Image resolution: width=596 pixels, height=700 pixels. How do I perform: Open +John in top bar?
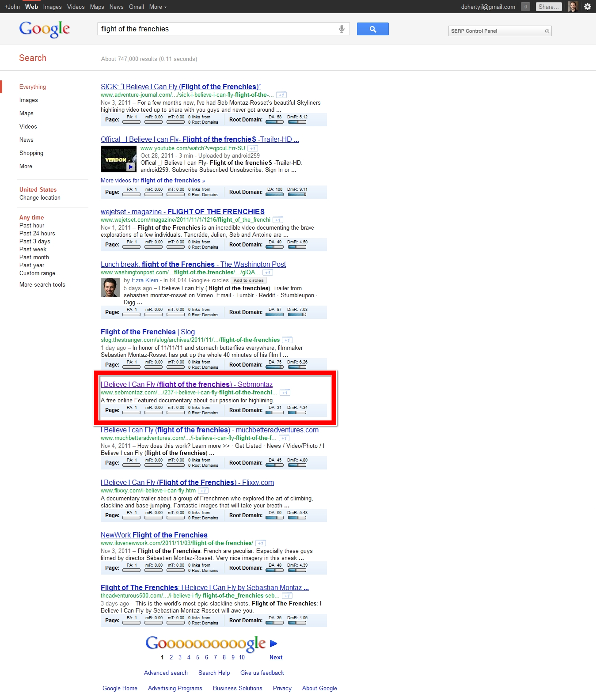pos(12,7)
